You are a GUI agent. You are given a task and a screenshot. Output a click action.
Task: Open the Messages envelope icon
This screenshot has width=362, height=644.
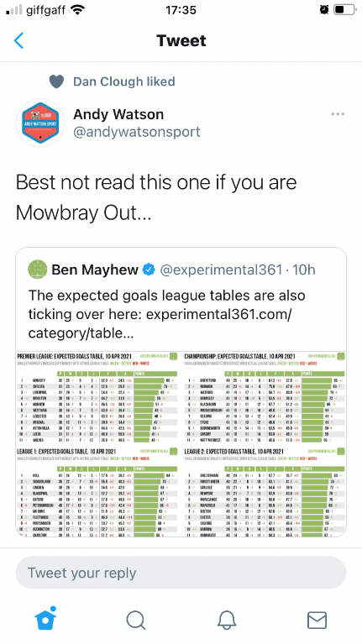click(317, 620)
